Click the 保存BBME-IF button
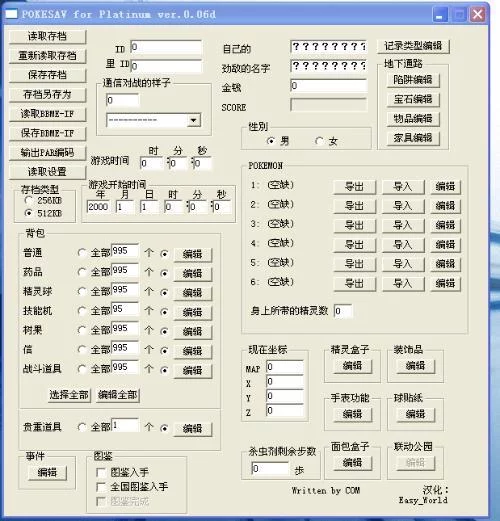Screen dimensions: 500x521 tap(47, 133)
